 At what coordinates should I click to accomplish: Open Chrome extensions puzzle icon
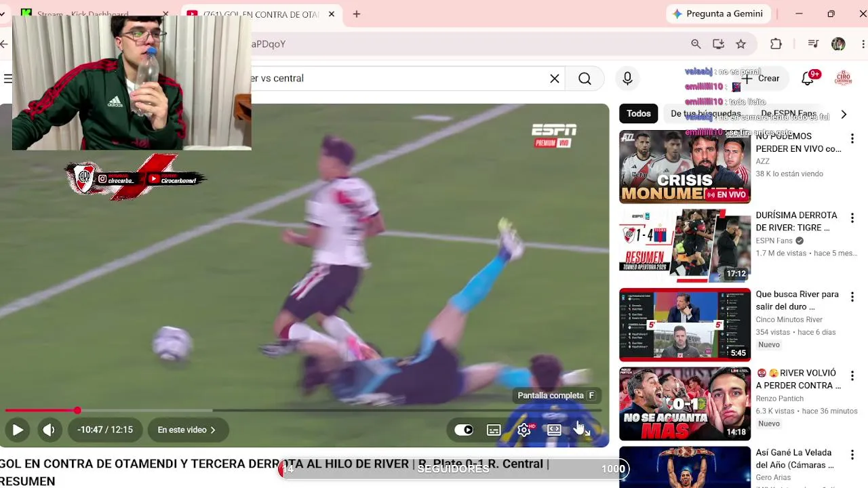[x=776, y=44]
